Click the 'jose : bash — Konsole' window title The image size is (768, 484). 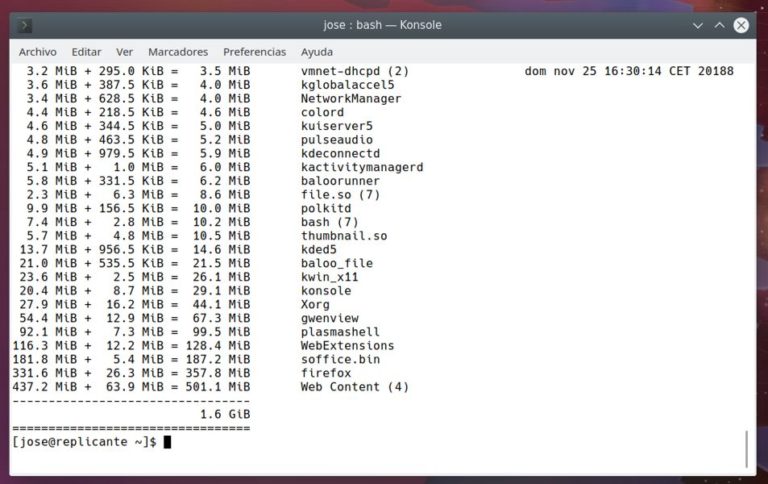click(x=383, y=25)
